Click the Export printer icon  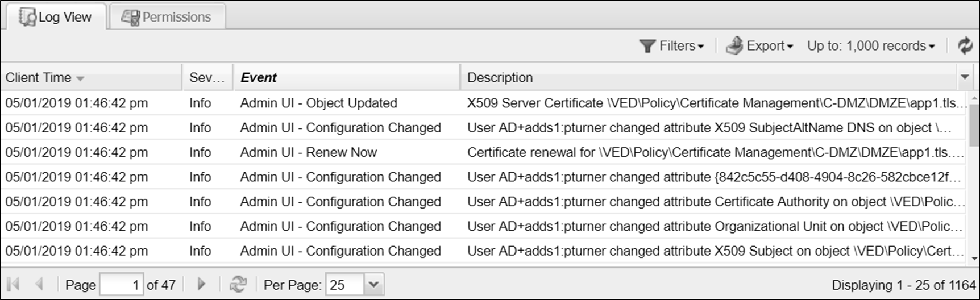tap(734, 45)
